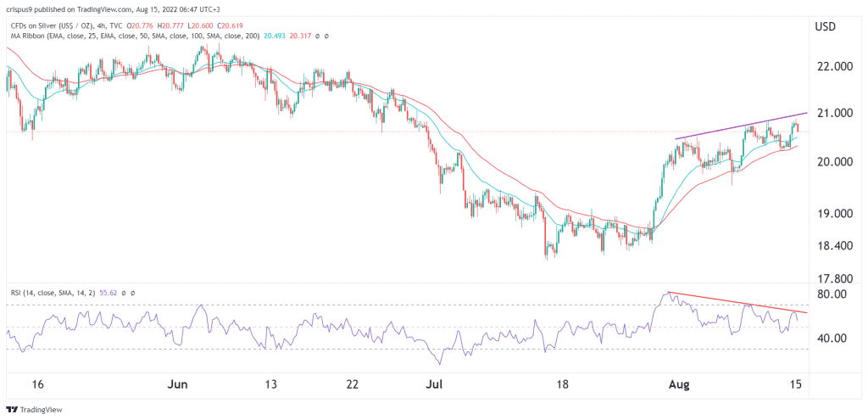Select the purple rising trendline on price chart
Screen dimensions: 868x420
point(742,126)
